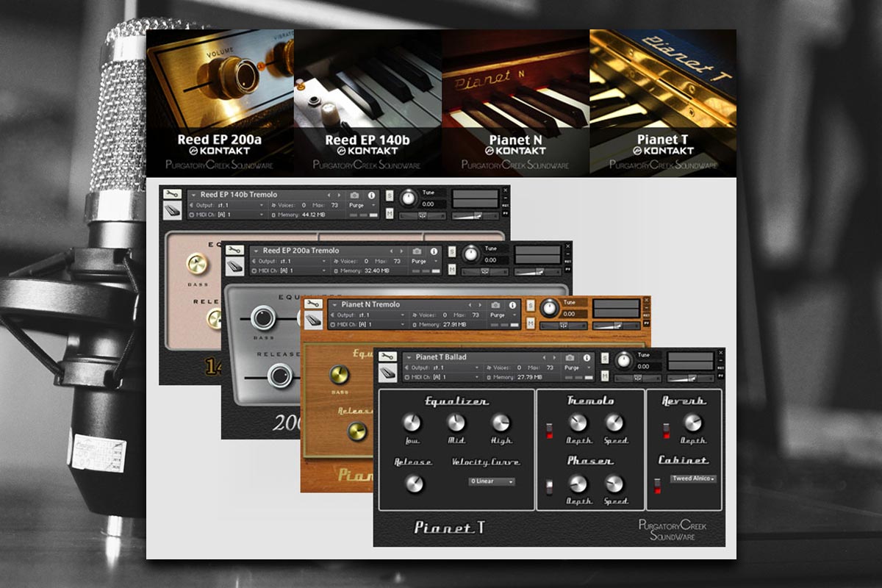Click the Equalizer Mid knob on Pianet T
This screenshot has height=588, width=882.
click(456, 423)
